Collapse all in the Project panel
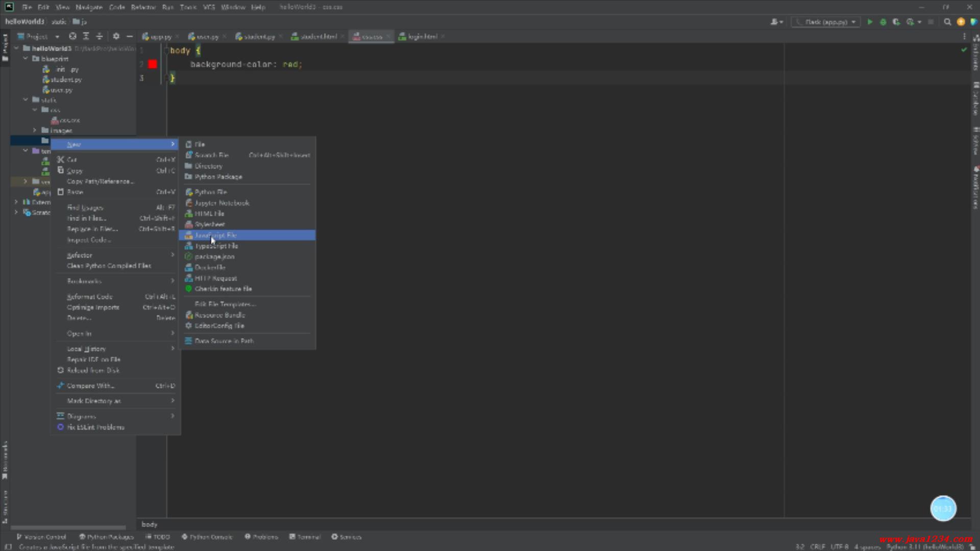This screenshot has height=551, width=980. (x=99, y=36)
